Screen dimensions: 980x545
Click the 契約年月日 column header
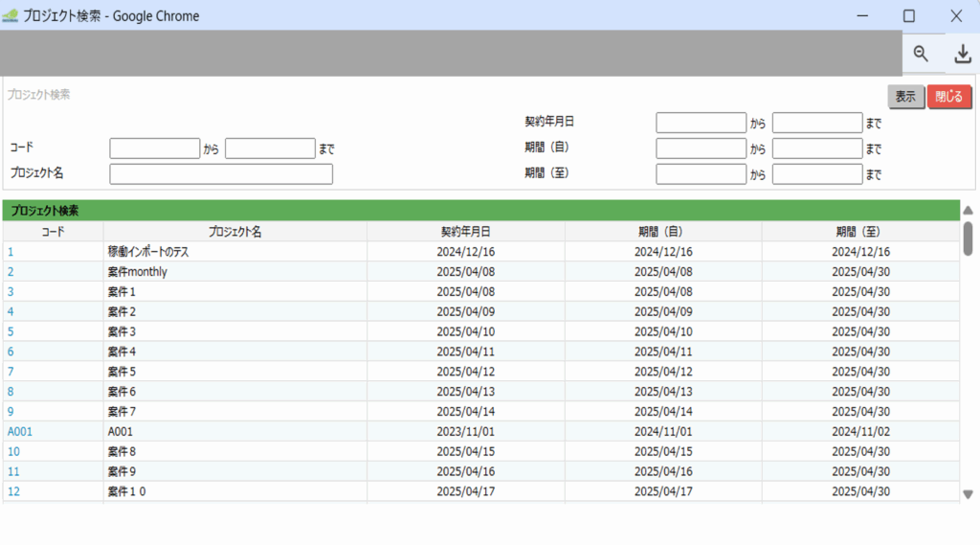(x=465, y=232)
